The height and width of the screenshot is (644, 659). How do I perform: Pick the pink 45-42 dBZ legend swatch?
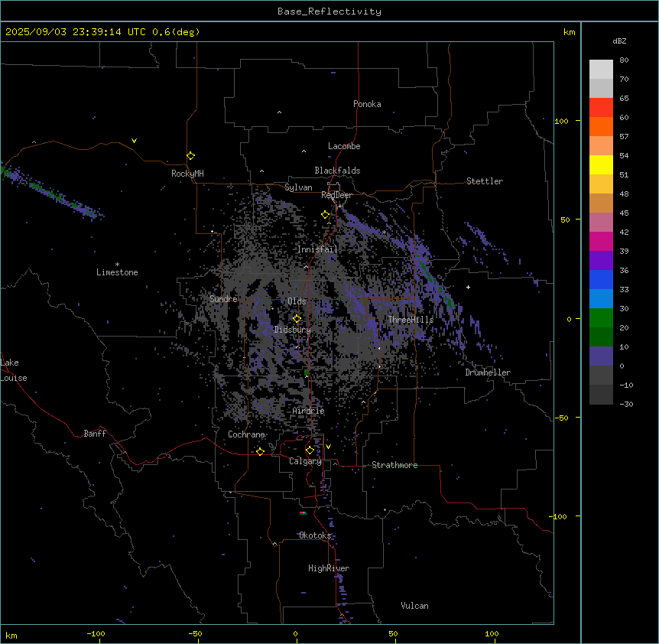(x=601, y=223)
